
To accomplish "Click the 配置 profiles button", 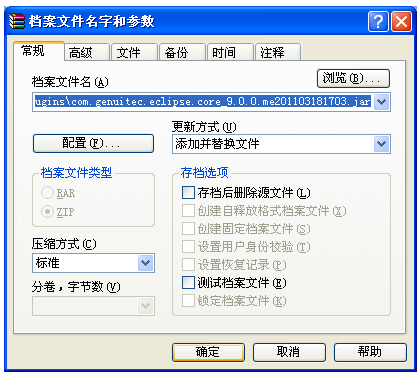I will pos(93,143).
